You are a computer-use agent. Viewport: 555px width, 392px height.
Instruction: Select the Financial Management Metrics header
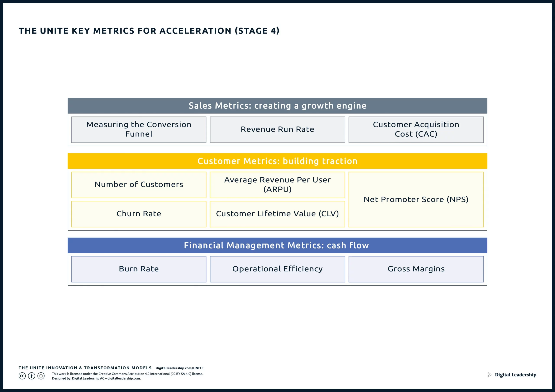pyautogui.click(x=277, y=245)
